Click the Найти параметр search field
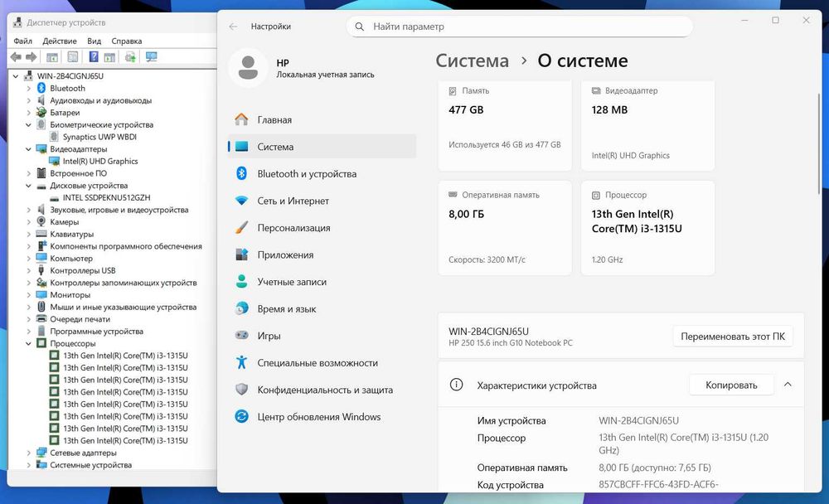The image size is (829, 504). tap(519, 27)
